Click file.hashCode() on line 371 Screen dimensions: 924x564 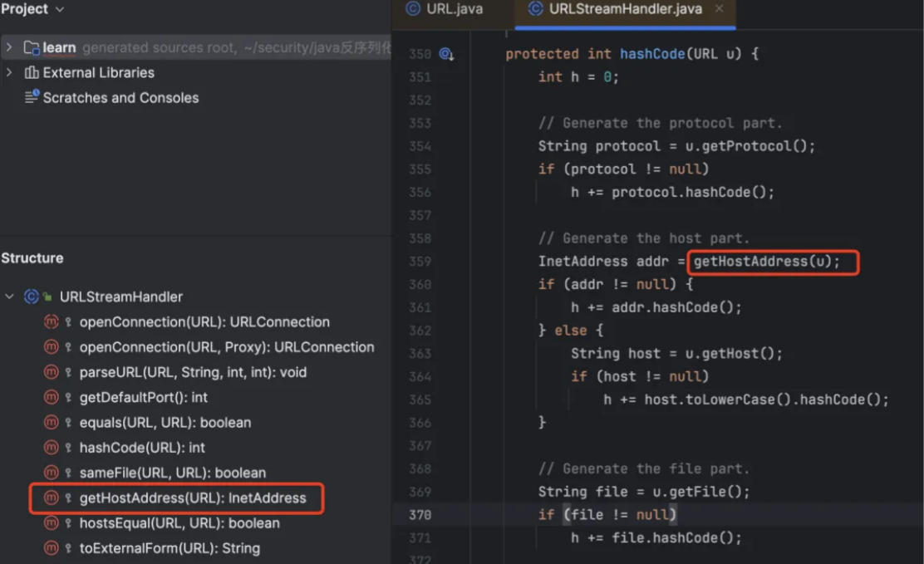coord(676,537)
